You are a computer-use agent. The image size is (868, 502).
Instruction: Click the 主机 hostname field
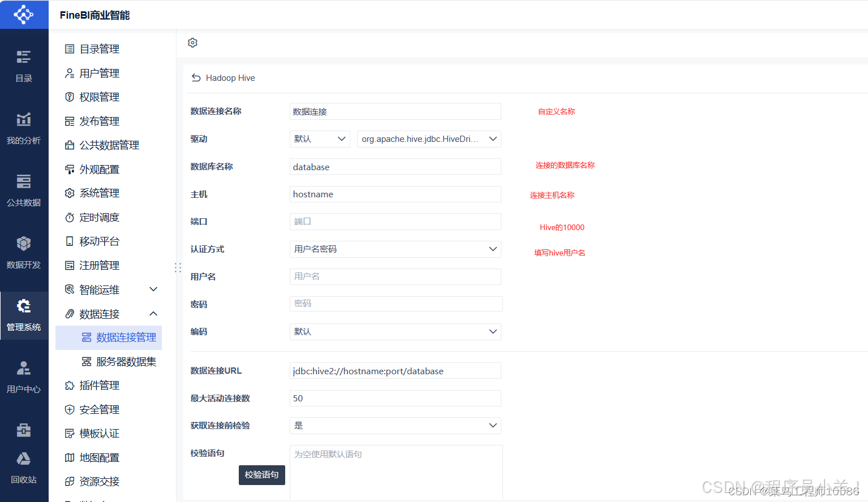(396, 194)
